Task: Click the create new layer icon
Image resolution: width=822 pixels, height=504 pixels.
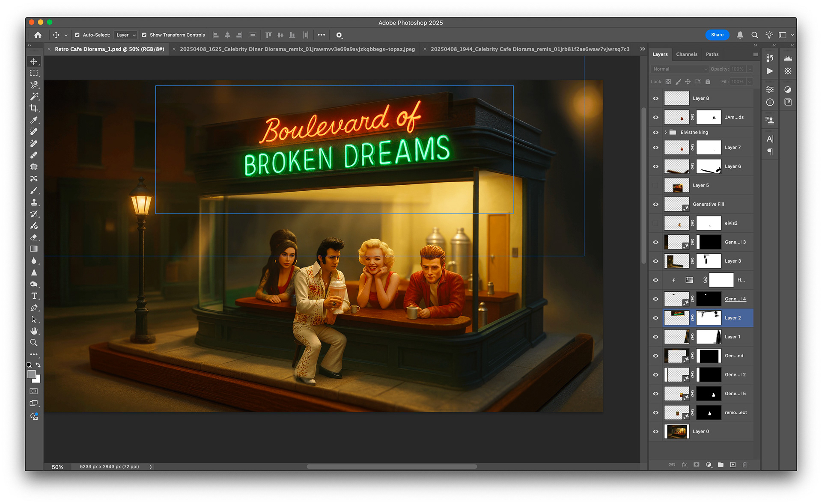Action: pos(733,465)
